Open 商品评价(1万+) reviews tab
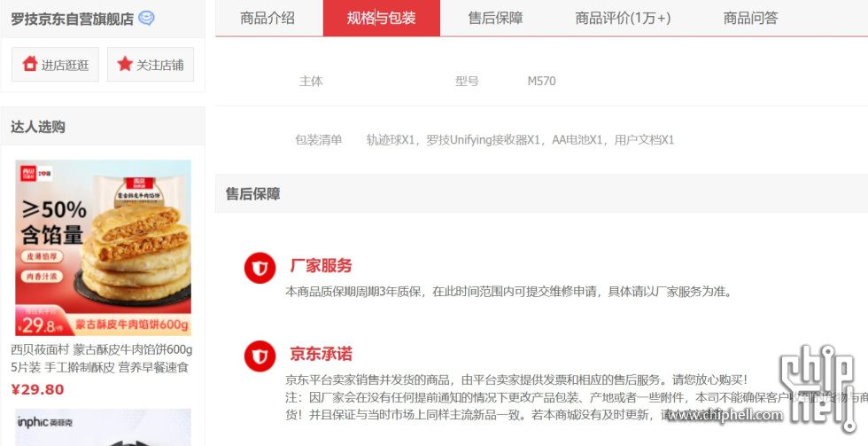 (x=623, y=19)
